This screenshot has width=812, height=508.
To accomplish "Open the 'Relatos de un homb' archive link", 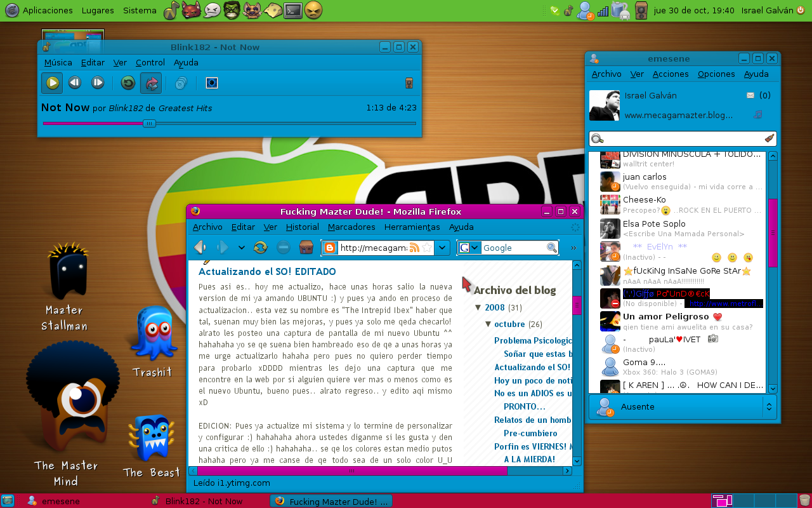I will click(533, 420).
